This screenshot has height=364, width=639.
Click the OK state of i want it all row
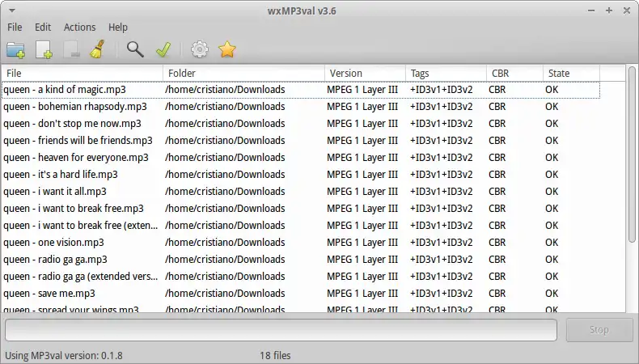point(552,192)
